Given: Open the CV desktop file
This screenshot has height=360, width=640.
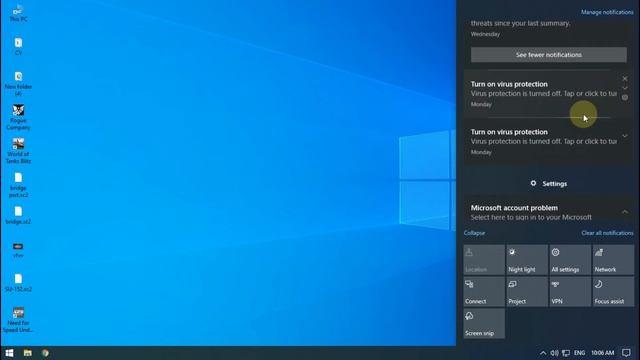Looking at the screenshot, I should point(18,46).
